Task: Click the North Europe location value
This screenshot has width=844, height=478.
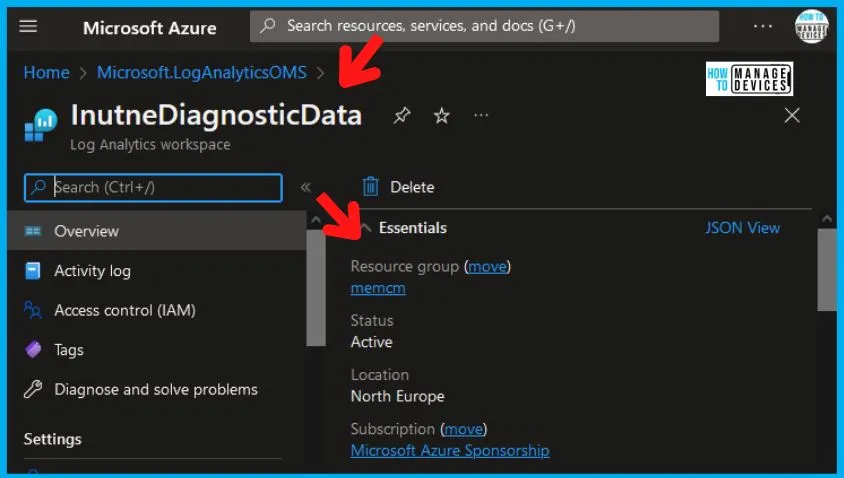Action: pyautogui.click(x=397, y=396)
